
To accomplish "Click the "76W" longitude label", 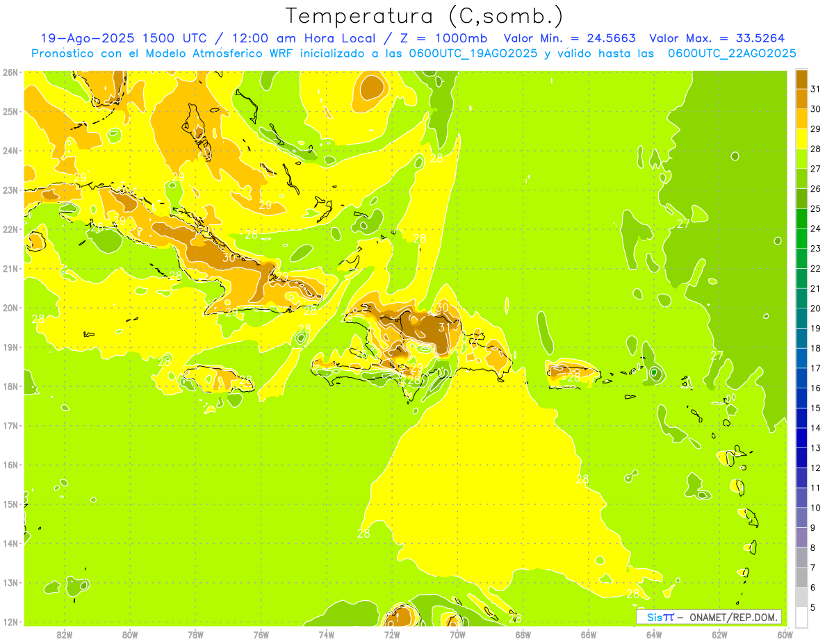I will (261, 635).
